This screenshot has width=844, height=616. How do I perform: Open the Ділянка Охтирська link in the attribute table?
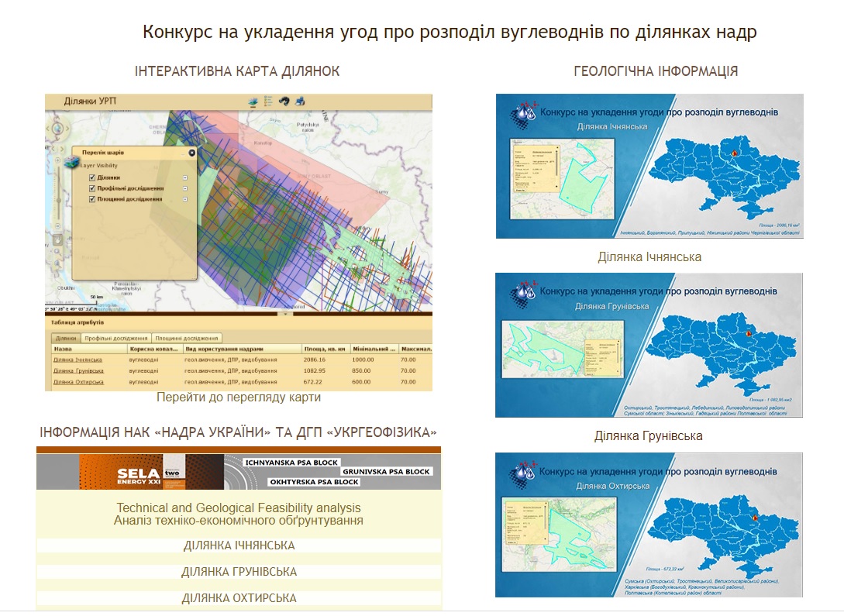[78, 382]
